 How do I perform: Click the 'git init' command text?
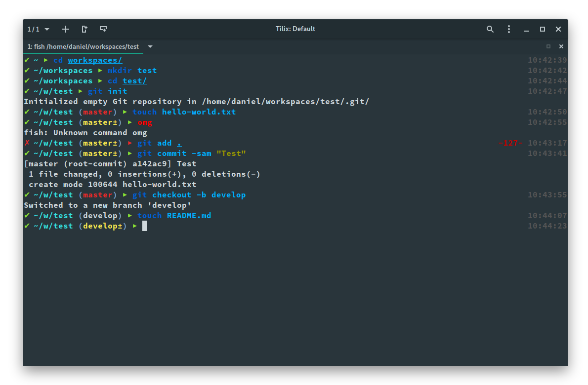107,91
